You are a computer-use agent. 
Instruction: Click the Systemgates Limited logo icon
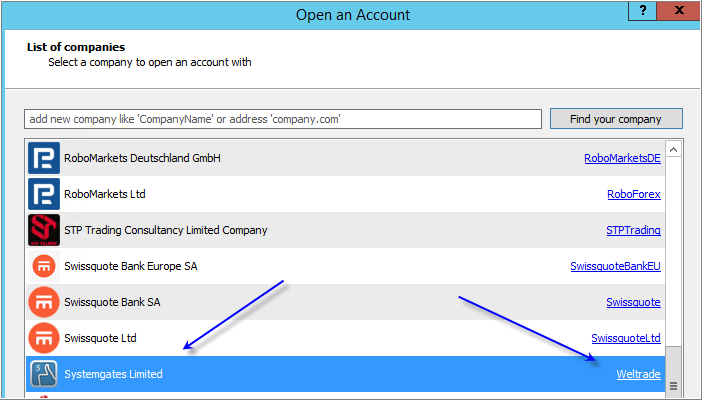tap(44, 374)
